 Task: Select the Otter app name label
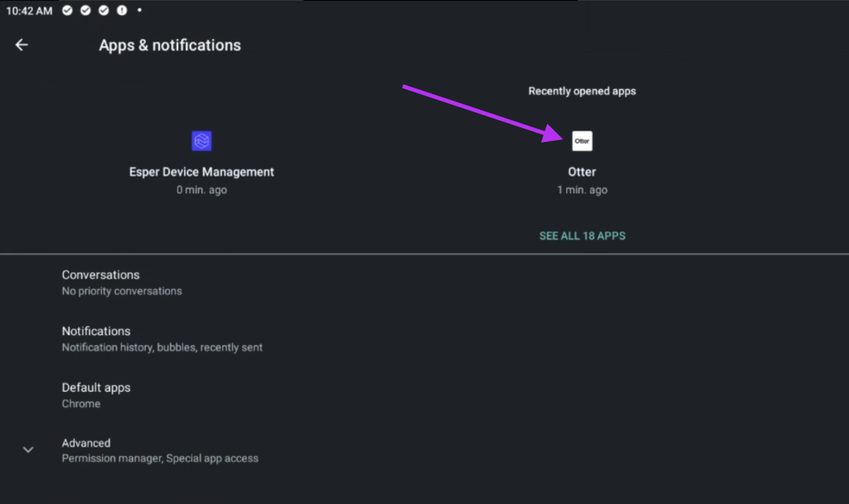click(x=582, y=172)
